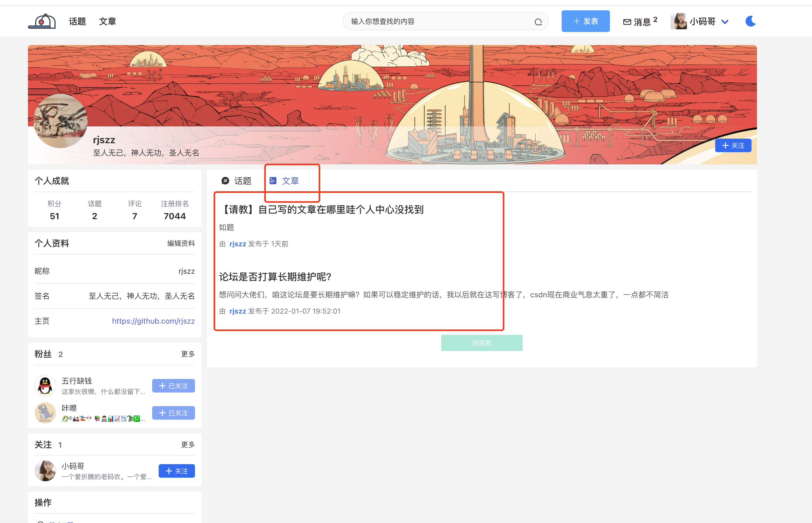Click 小码哥 avatar in header

point(679,21)
